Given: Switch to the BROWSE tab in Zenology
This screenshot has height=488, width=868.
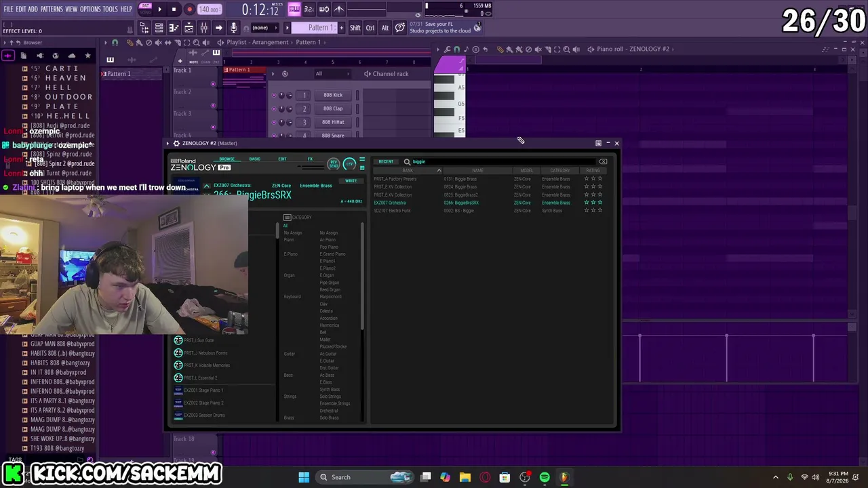Looking at the screenshot, I should [226, 159].
